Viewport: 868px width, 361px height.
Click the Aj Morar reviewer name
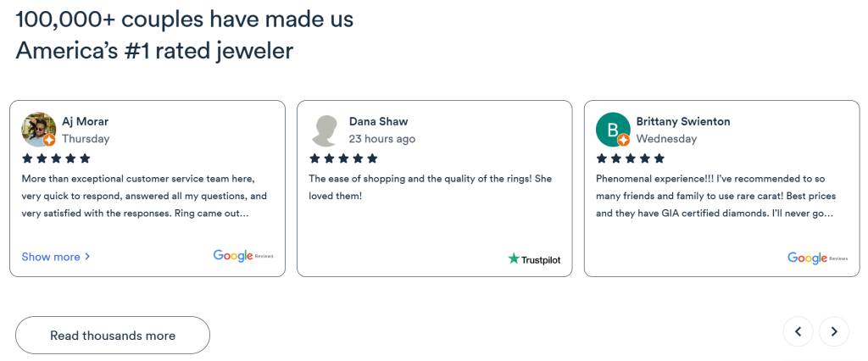coord(86,121)
